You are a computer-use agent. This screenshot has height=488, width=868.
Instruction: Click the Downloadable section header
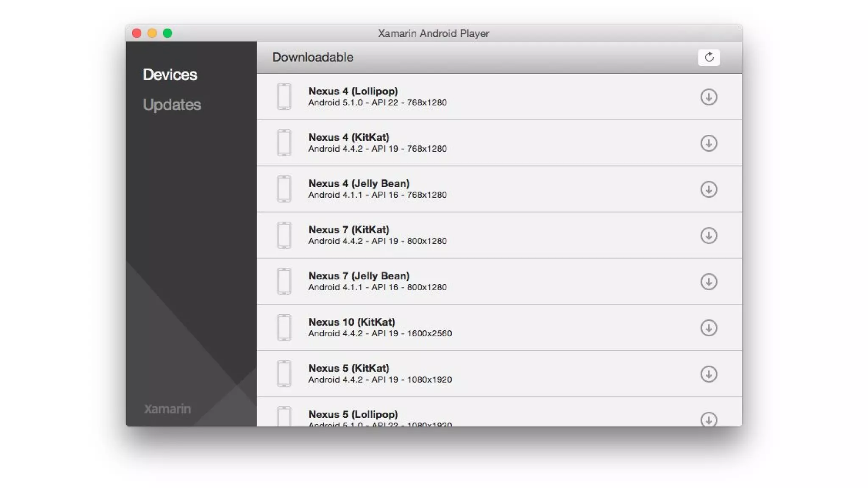click(312, 57)
